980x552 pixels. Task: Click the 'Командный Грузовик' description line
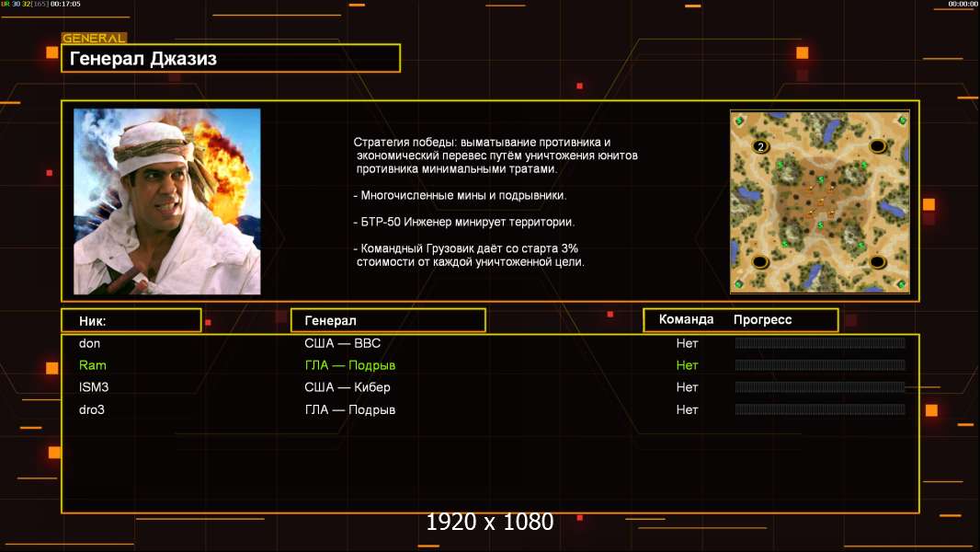(470, 255)
